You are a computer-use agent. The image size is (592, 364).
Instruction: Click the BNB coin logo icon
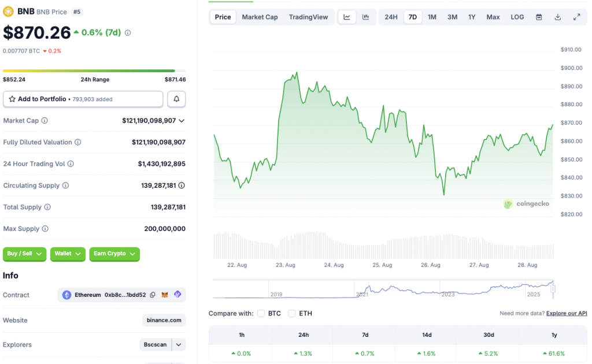tap(8, 12)
